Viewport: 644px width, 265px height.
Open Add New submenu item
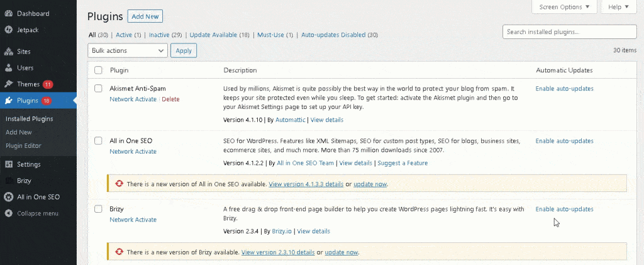[x=18, y=132]
